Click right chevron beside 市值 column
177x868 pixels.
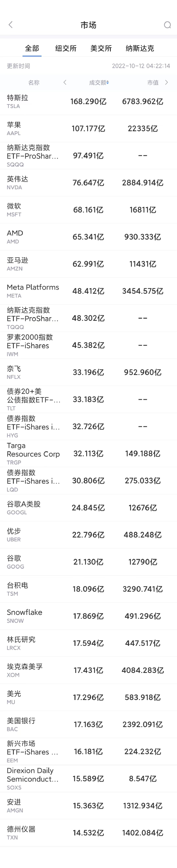coord(166,82)
